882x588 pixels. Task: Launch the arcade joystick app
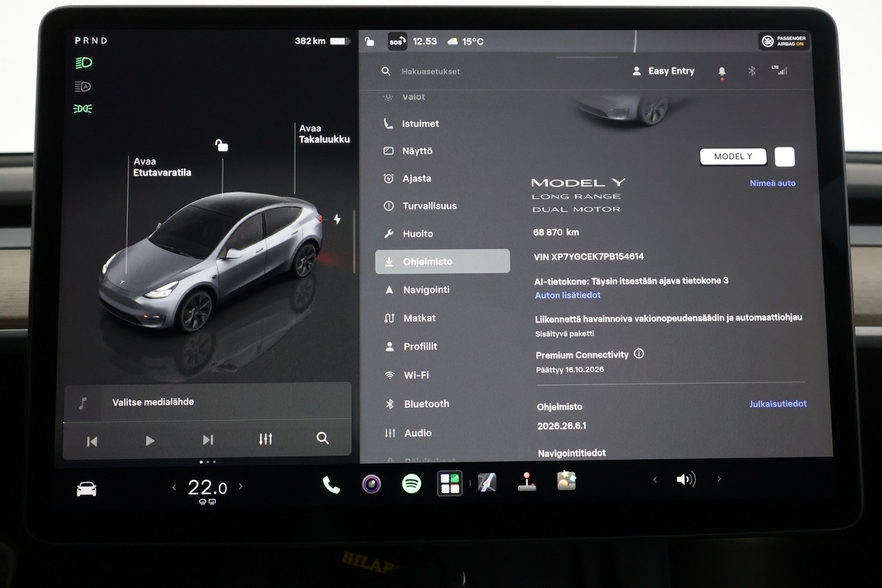tap(526, 482)
